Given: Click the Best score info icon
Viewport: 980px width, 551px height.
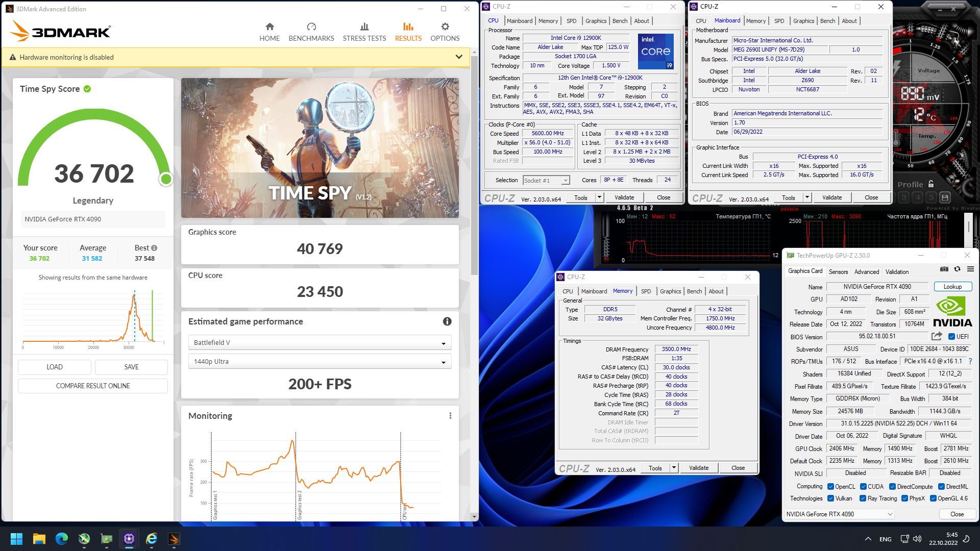Looking at the screenshot, I should tap(154, 248).
